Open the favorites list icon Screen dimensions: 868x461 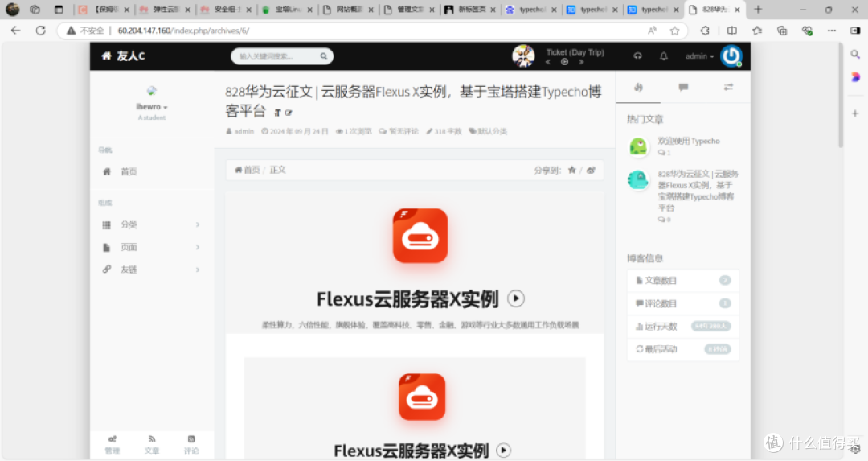click(757, 31)
